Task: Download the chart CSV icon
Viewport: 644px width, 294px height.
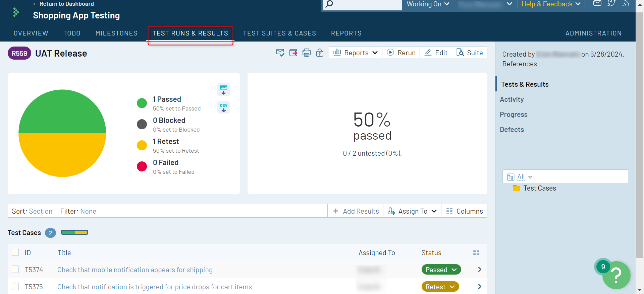Action: [x=223, y=107]
